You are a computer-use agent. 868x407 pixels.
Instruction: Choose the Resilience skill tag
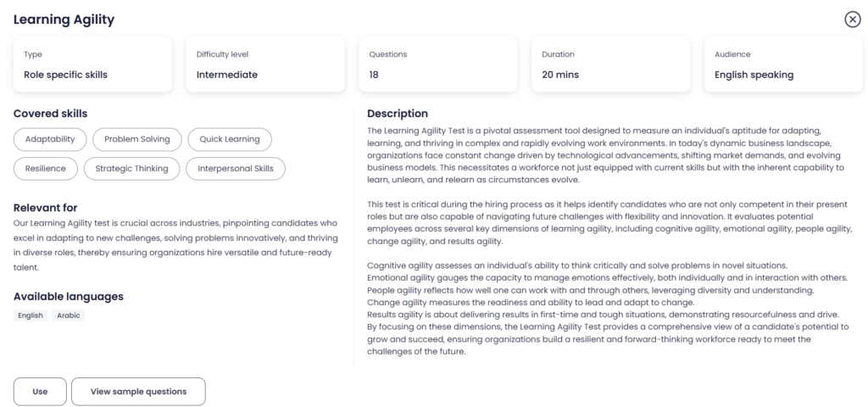(46, 169)
